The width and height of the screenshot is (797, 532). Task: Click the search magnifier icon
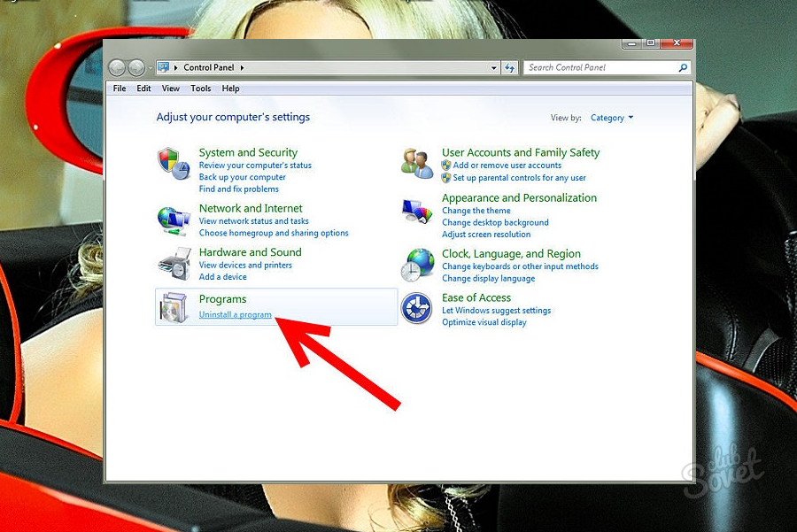tap(683, 67)
